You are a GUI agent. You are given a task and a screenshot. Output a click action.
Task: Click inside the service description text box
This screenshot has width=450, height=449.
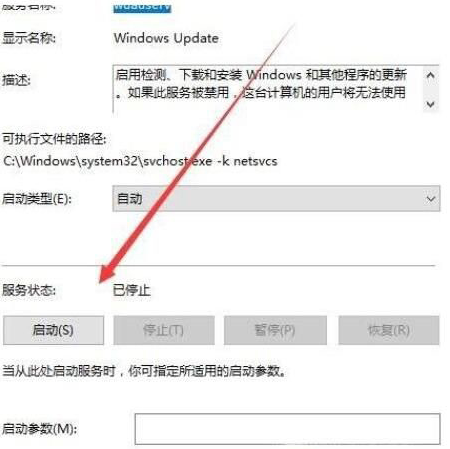tap(268, 89)
